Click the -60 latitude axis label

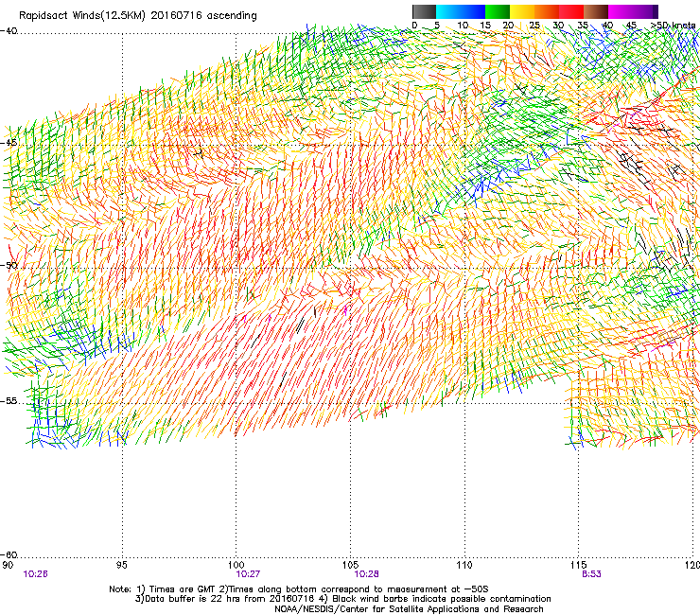[x=9, y=555]
